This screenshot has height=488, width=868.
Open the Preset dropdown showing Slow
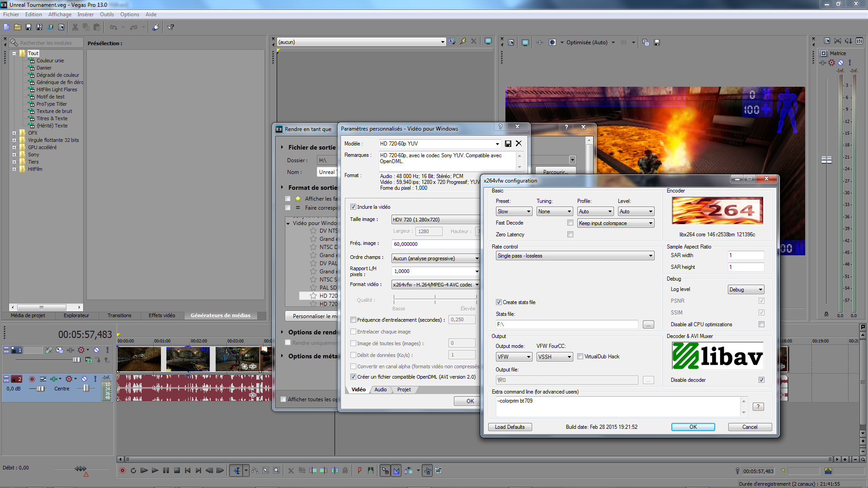point(514,211)
